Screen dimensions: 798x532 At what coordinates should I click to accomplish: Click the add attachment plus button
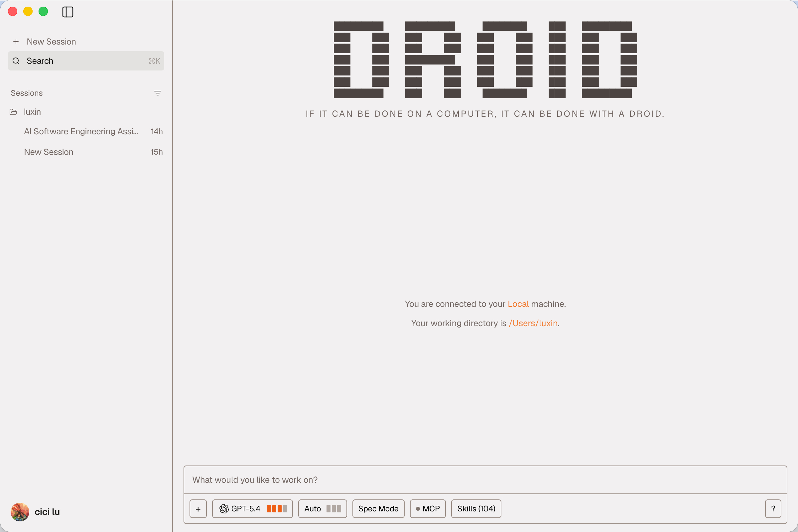(x=198, y=509)
